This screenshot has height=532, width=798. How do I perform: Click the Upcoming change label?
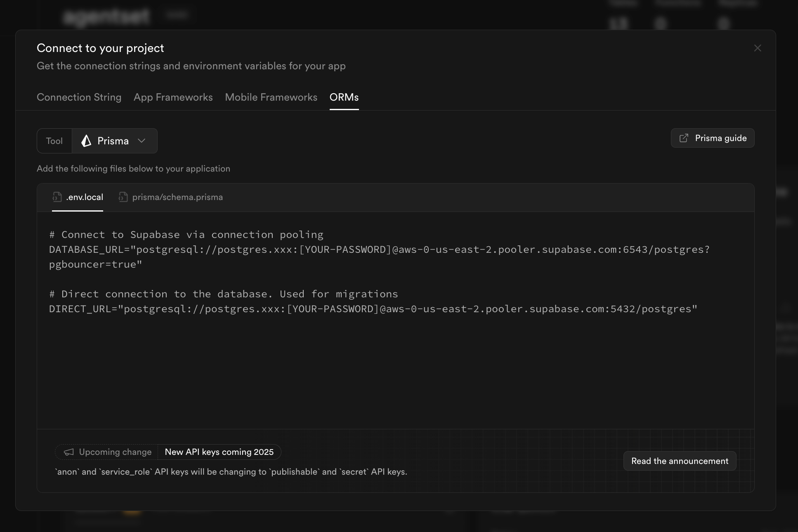tap(115, 452)
